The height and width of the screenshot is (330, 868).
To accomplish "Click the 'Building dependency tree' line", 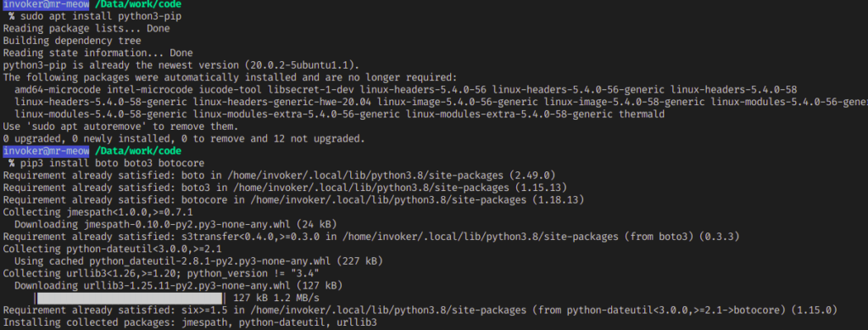I will (x=72, y=41).
